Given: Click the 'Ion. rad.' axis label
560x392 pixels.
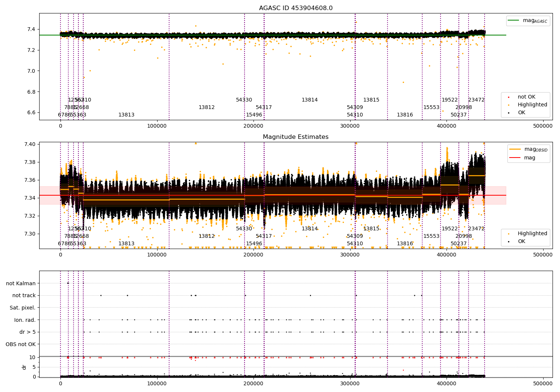Looking at the screenshot, I should 25,320.
